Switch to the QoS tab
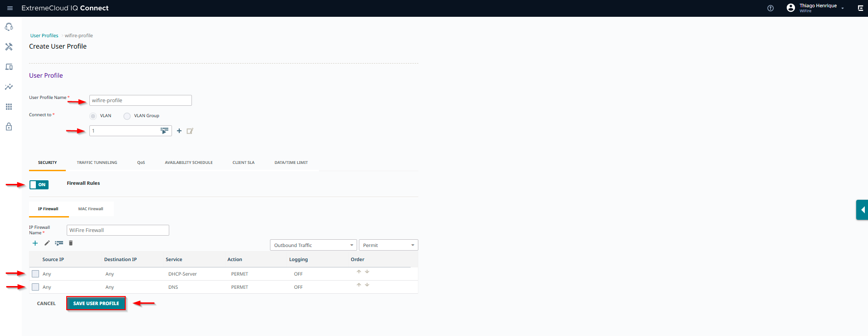The height and width of the screenshot is (336, 868). [141, 163]
